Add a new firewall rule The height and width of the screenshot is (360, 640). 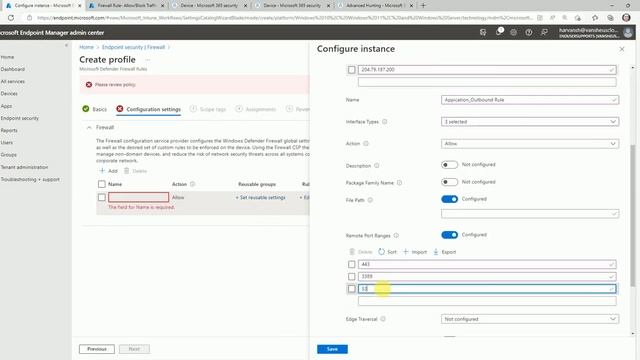click(109, 171)
